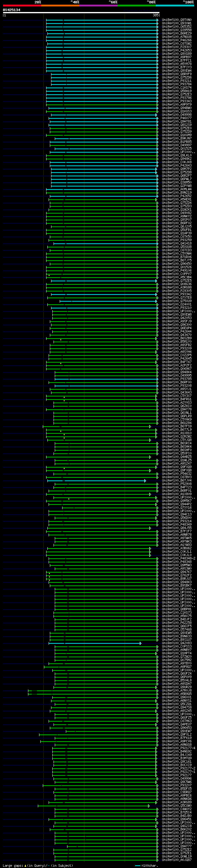Select hit label UniRef100_Q1KUS3

point(177,111)
